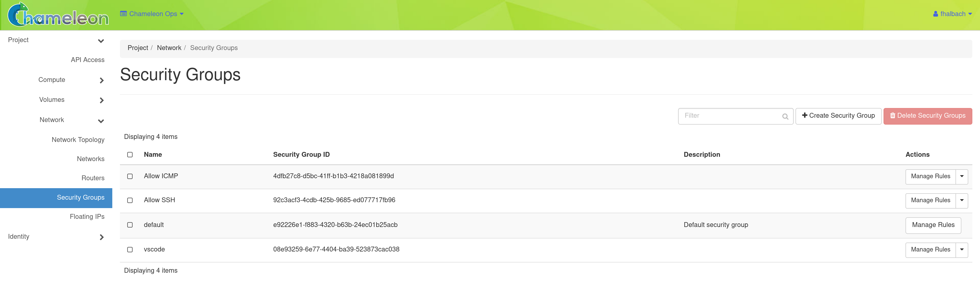980x288 pixels.
Task: Select Security Groups in sidebar
Action: pos(56,198)
